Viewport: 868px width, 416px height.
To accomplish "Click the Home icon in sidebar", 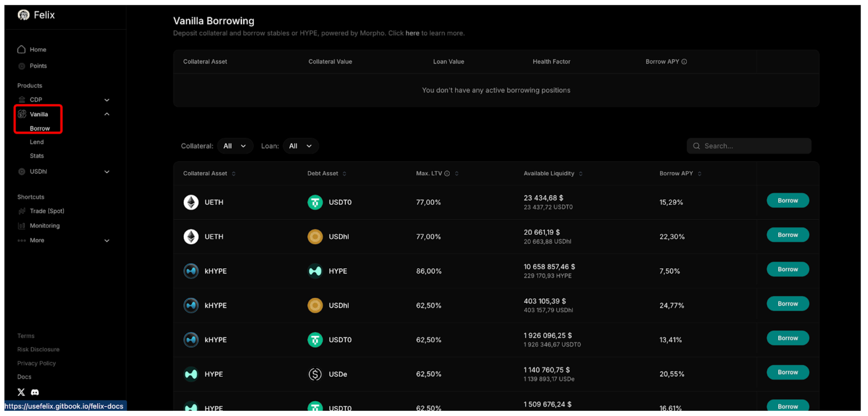I will tap(21, 50).
